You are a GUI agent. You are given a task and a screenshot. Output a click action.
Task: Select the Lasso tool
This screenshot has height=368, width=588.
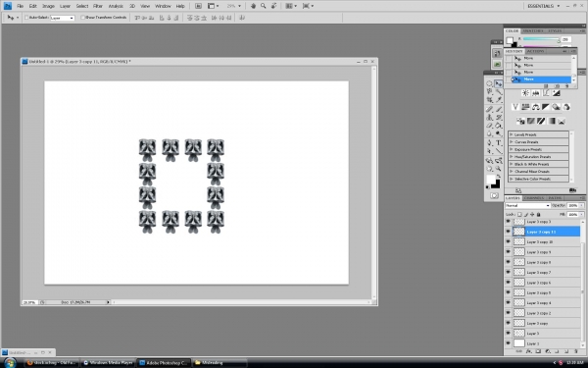(490, 91)
